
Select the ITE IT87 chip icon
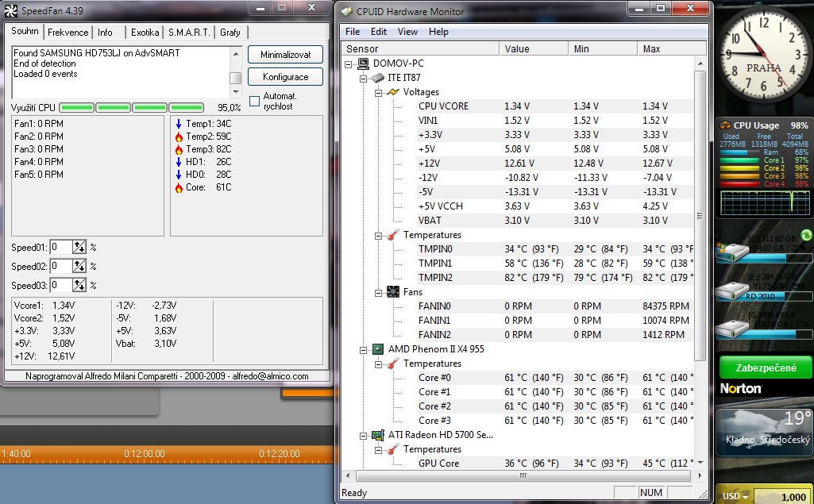377,78
